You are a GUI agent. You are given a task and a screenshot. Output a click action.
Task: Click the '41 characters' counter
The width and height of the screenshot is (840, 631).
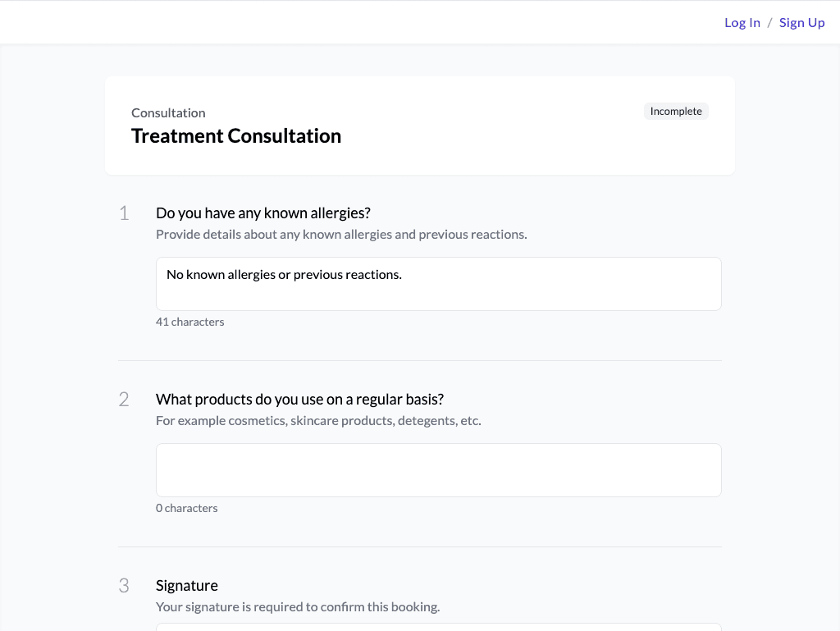pyautogui.click(x=189, y=322)
